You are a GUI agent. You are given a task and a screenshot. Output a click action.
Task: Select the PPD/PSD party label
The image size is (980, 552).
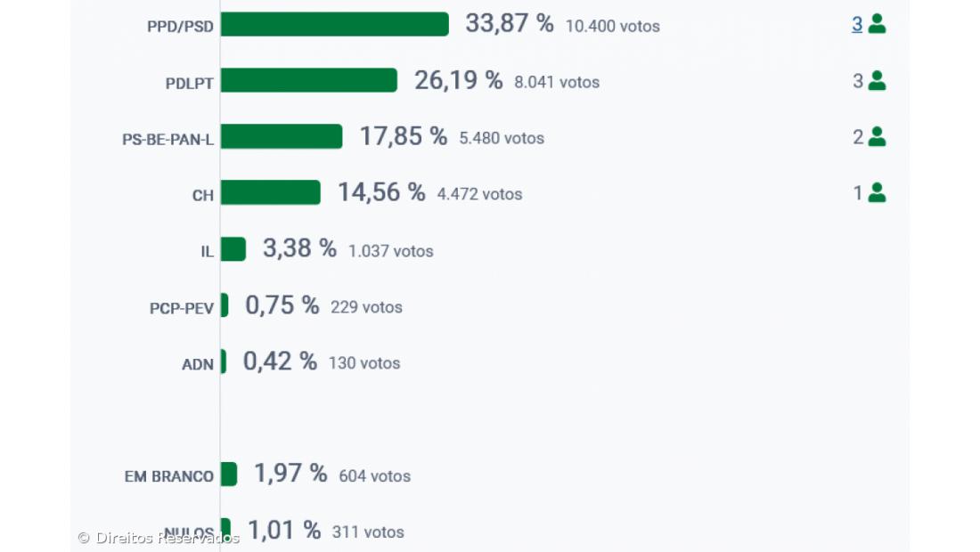coord(180,27)
